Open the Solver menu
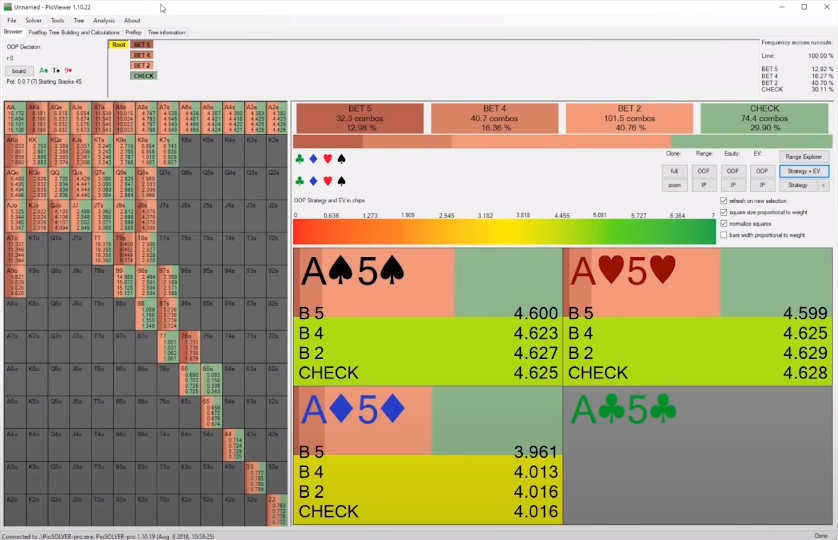The image size is (838, 540). 33,20
